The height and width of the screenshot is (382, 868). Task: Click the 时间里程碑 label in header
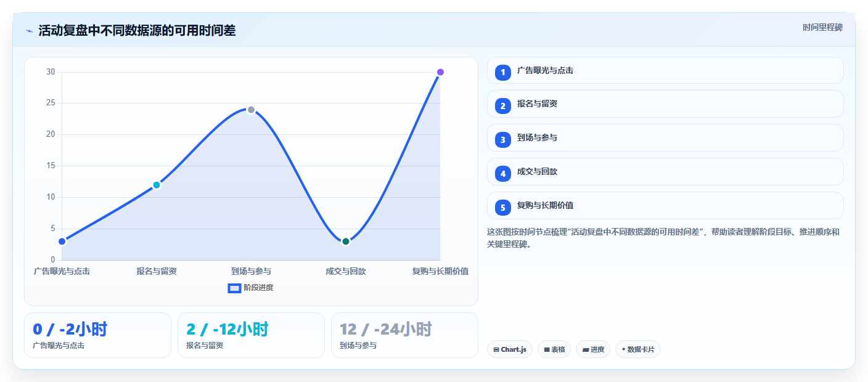coord(822,28)
